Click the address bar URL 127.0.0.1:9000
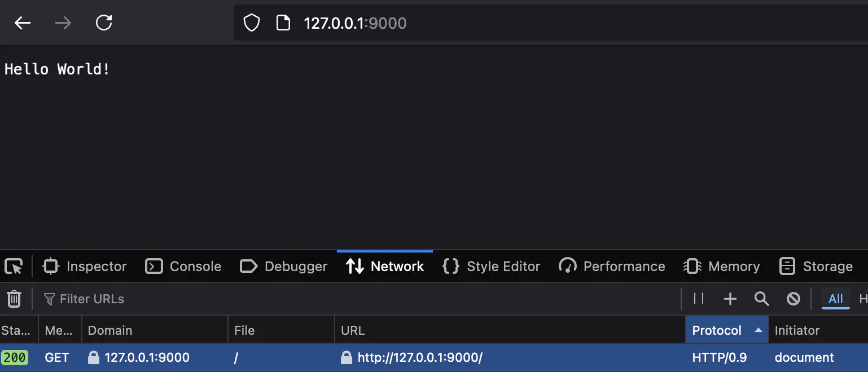The width and height of the screenshot is (868, 372). pyautogui.click(x=356, y=23)
